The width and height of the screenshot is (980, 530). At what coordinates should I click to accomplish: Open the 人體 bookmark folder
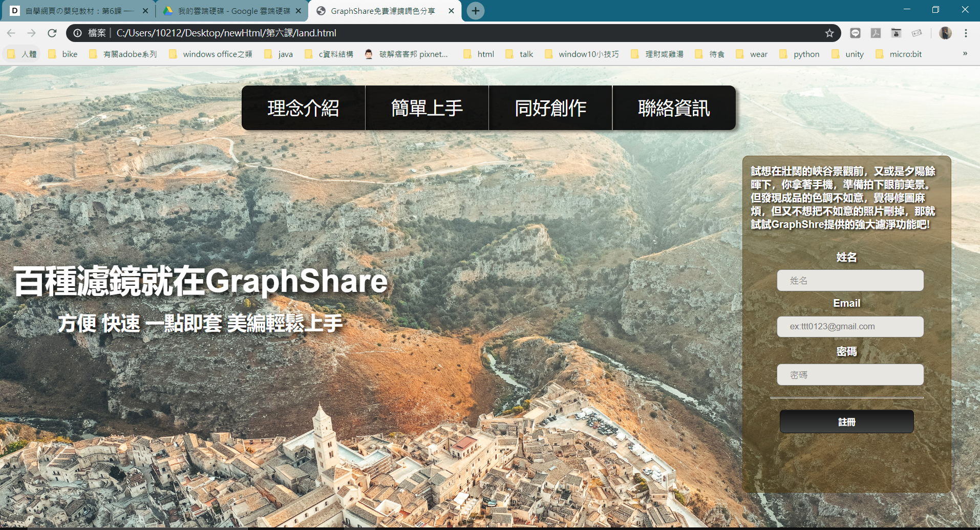click(x=22, y=54)
